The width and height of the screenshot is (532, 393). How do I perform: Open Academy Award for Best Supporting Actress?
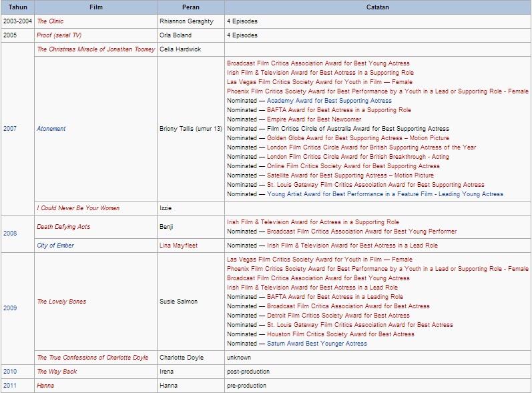[329, 101]
